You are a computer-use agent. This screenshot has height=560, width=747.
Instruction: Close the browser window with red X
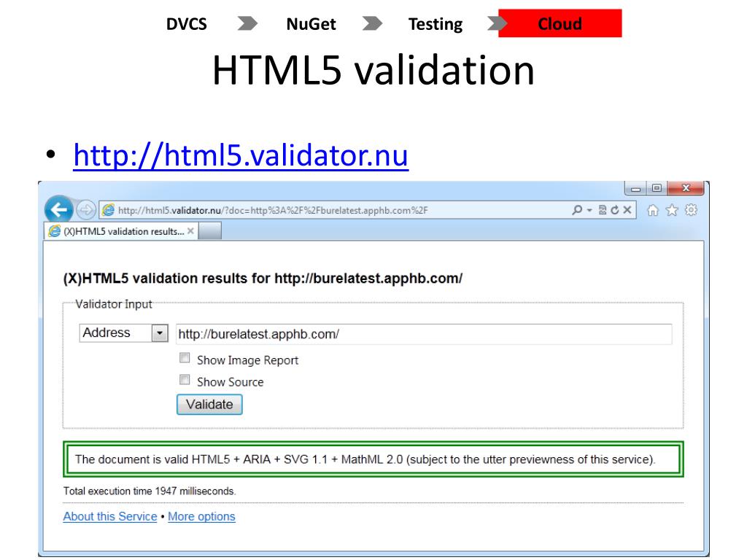pos(686,189)
